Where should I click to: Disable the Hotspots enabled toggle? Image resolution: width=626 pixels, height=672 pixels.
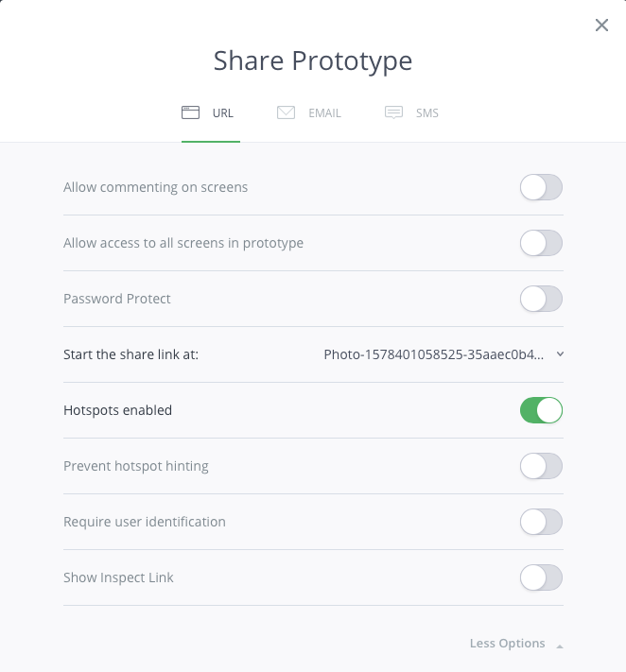(541, 410)
